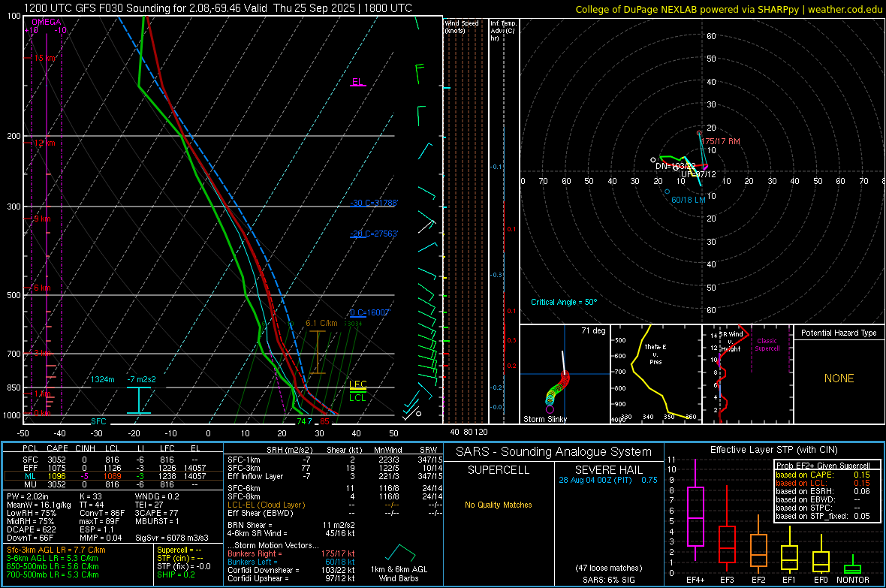
Task: Click the 9 km height marker
Action: point(42,219)
